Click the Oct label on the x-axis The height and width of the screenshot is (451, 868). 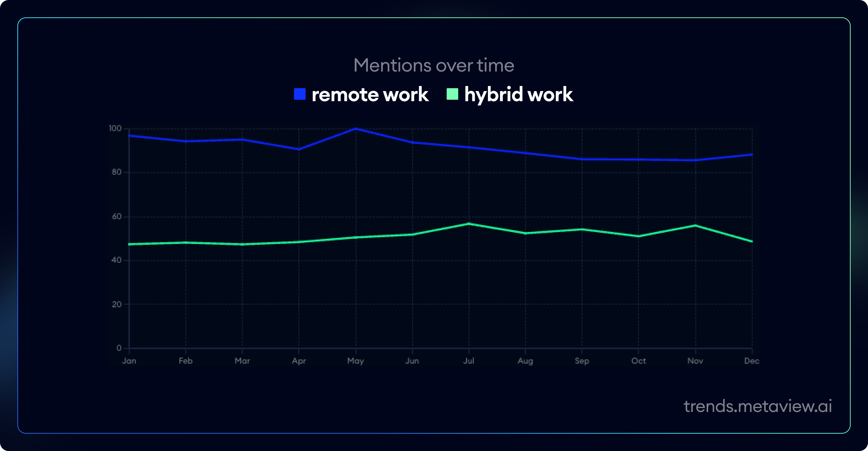click(x=638, y=361)
